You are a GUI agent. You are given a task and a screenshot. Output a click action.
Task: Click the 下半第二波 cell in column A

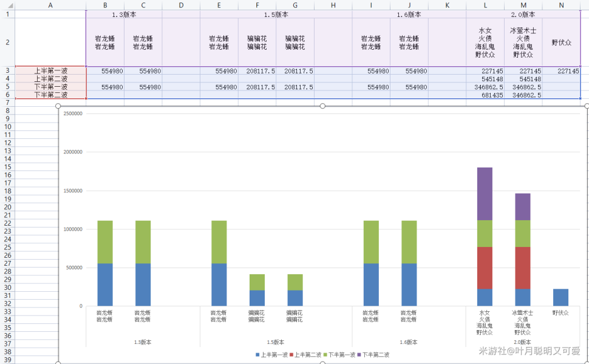[x=50, y=95]
